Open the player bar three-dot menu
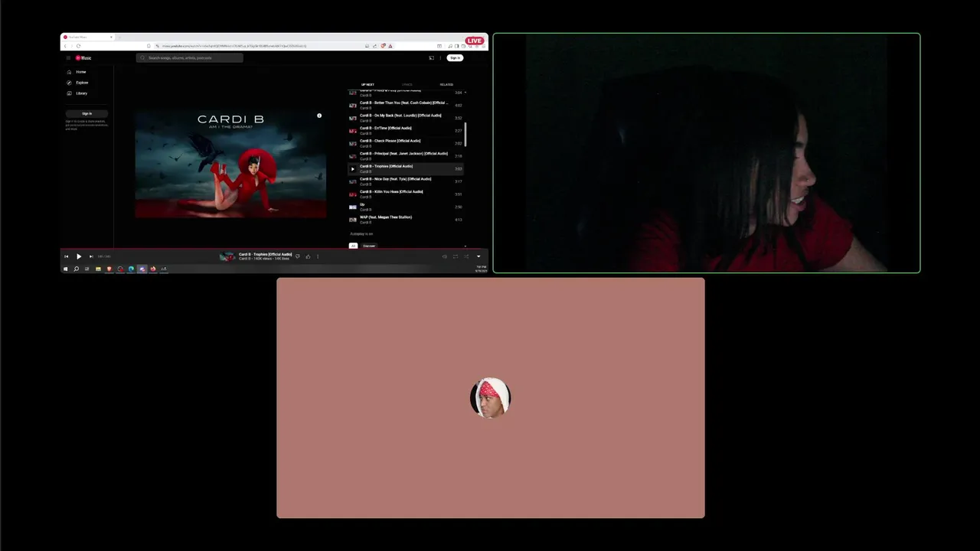This screenshot has height=551, width=980. (318, 256)
